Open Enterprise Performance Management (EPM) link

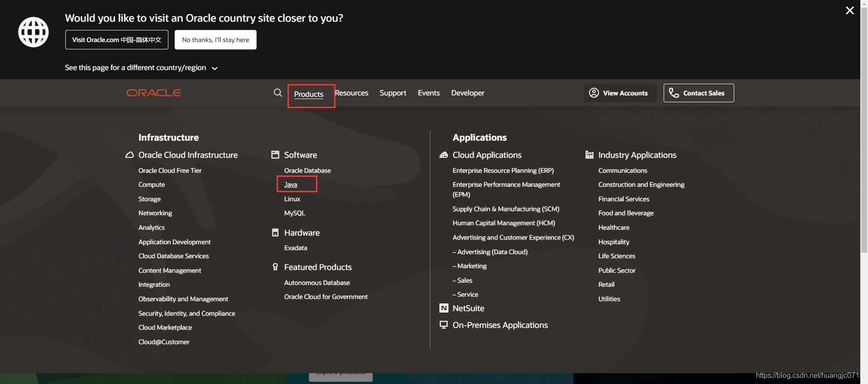pyautogui.click(x=506, y=190)
